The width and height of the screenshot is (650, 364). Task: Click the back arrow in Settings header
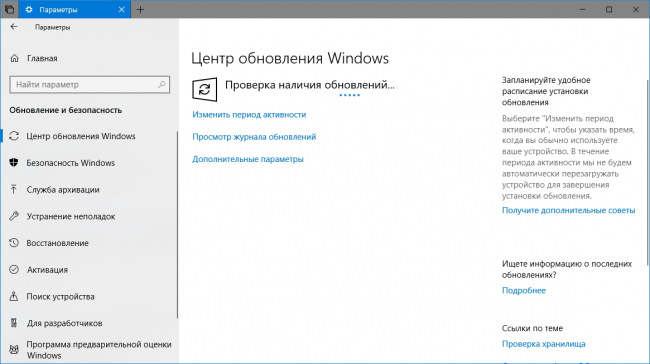tap(14, 27)
